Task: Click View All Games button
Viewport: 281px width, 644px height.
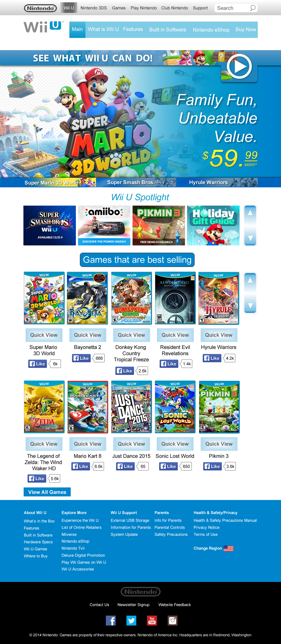Action: 47,492
